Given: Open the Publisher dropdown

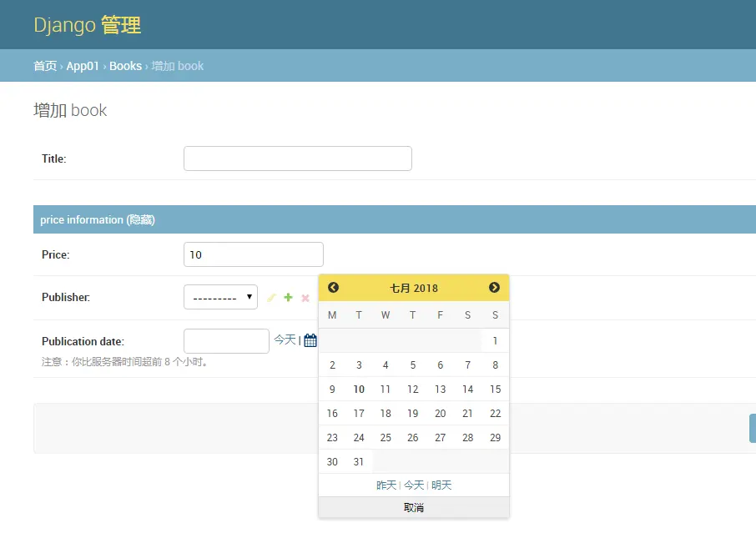Looking at the screenshot, I should 220,297.
